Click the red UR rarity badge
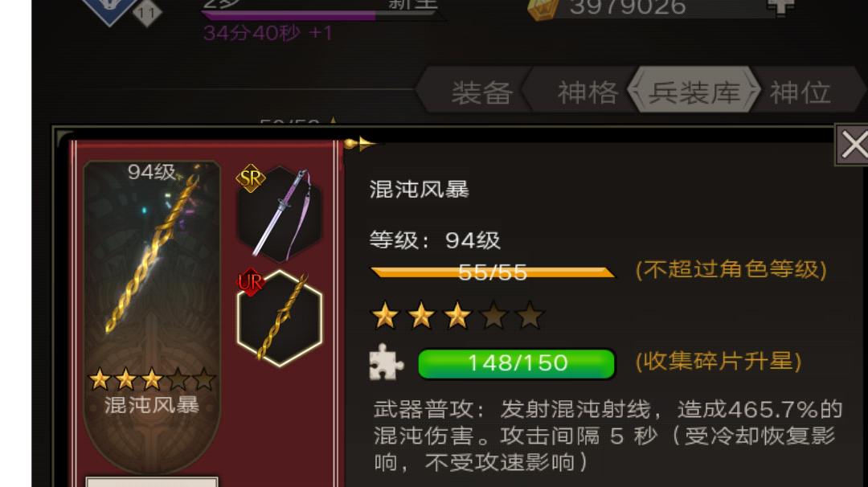 click(x=251, y=282)
